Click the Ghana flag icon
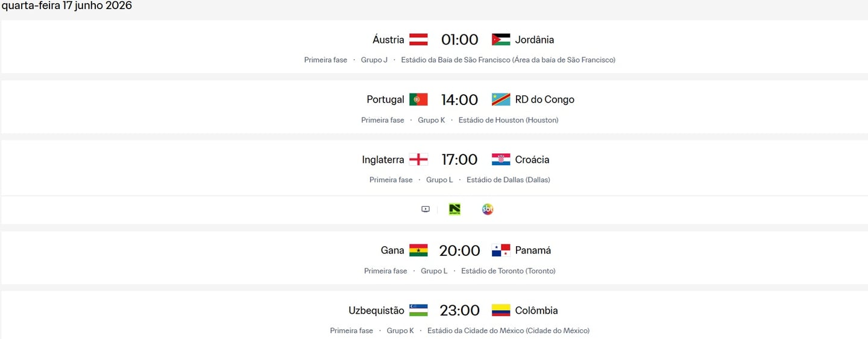The image size is (868, 339). click(418, 250)
